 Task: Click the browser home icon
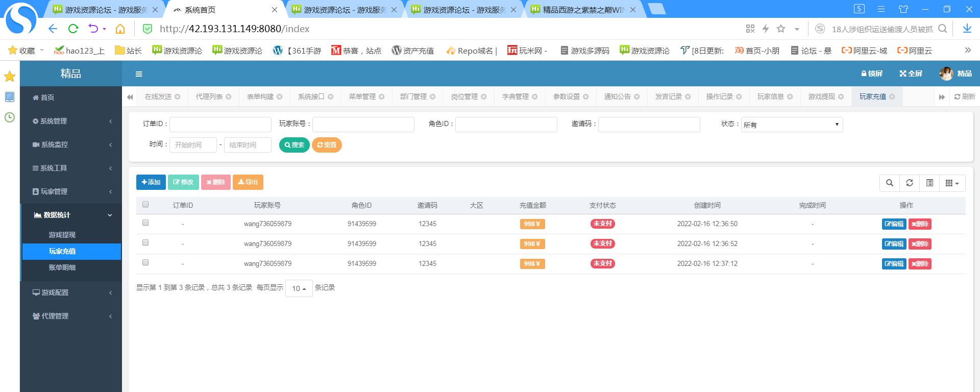point(120,29)
